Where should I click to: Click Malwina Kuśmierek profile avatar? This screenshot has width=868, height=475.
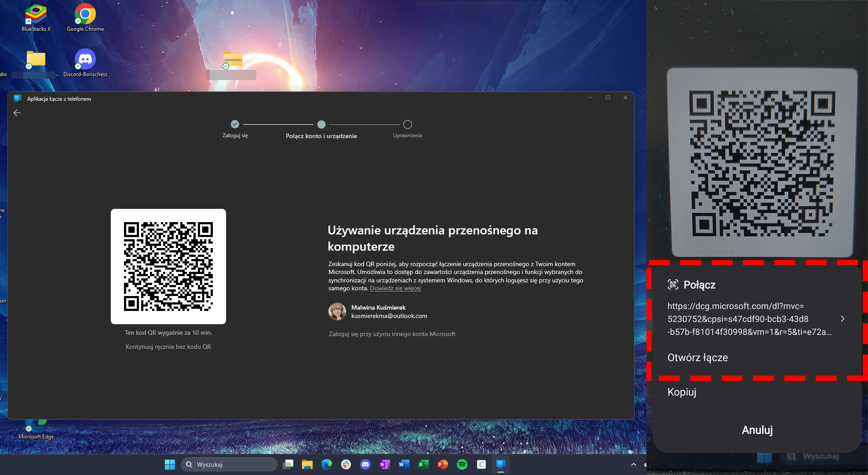point(337,311)
